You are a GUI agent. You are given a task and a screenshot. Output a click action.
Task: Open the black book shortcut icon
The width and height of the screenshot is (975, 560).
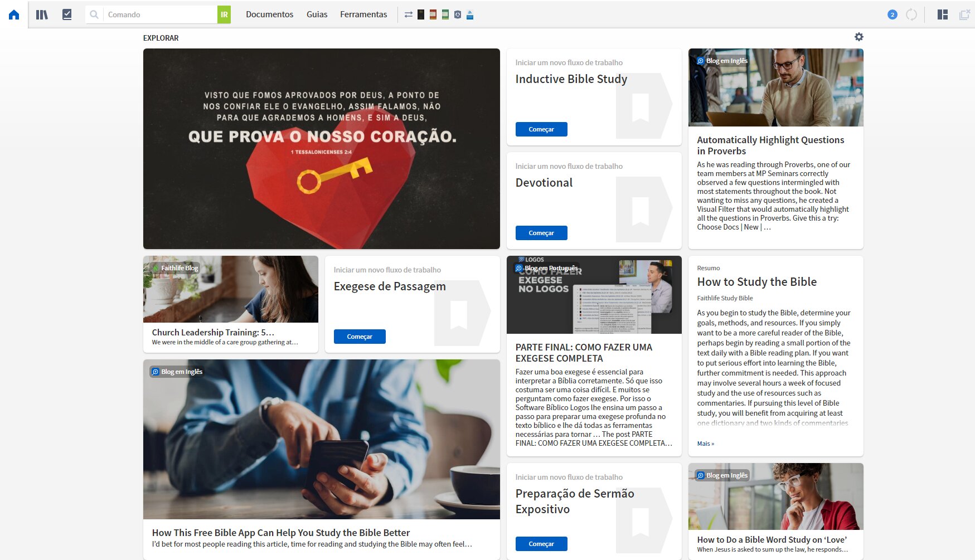(x=421, y=14)
